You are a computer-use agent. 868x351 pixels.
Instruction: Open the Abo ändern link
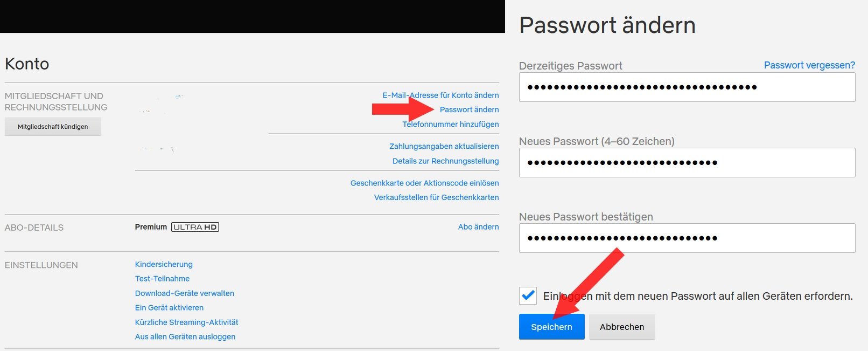[x=479, y=226]
